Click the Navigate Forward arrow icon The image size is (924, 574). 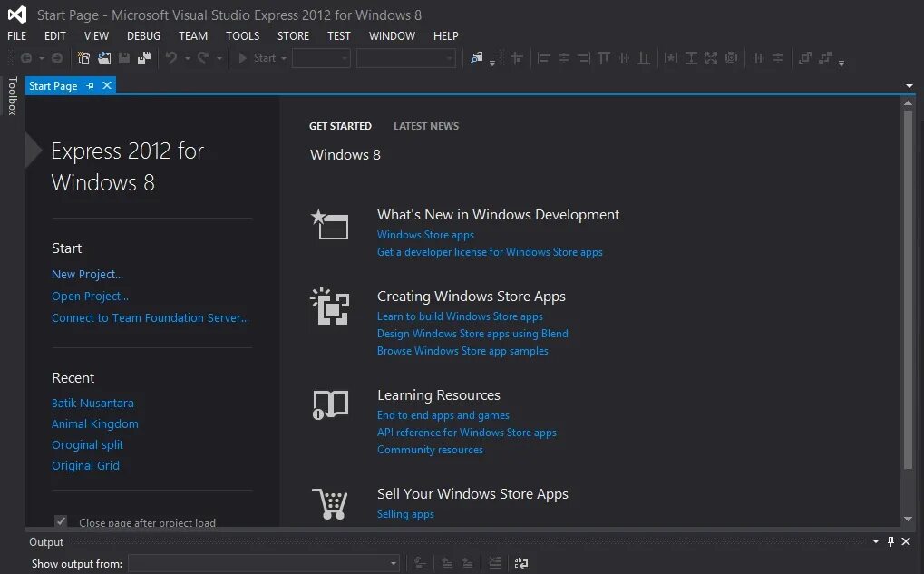coord(57,58)
